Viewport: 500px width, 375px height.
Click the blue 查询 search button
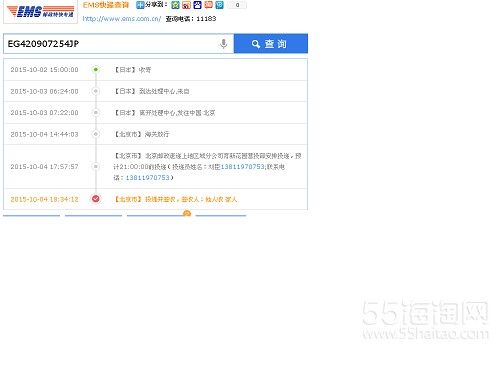click(x=271, y=44)
